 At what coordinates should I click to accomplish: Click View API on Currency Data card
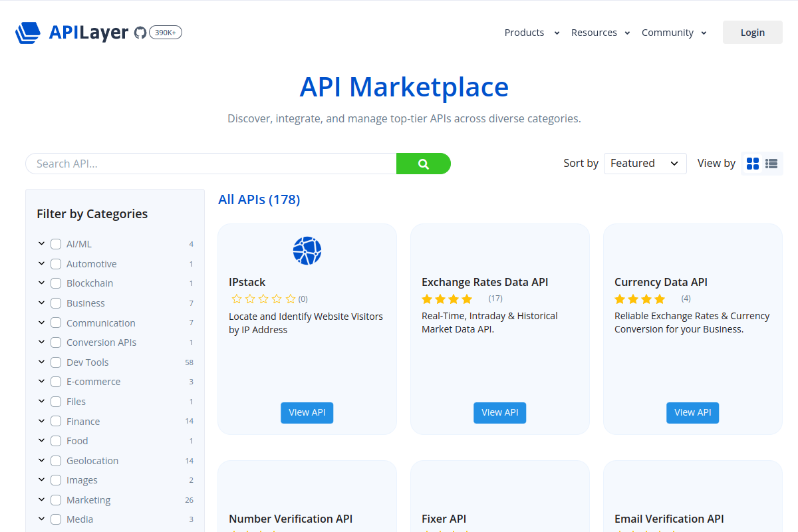point(693,412)
